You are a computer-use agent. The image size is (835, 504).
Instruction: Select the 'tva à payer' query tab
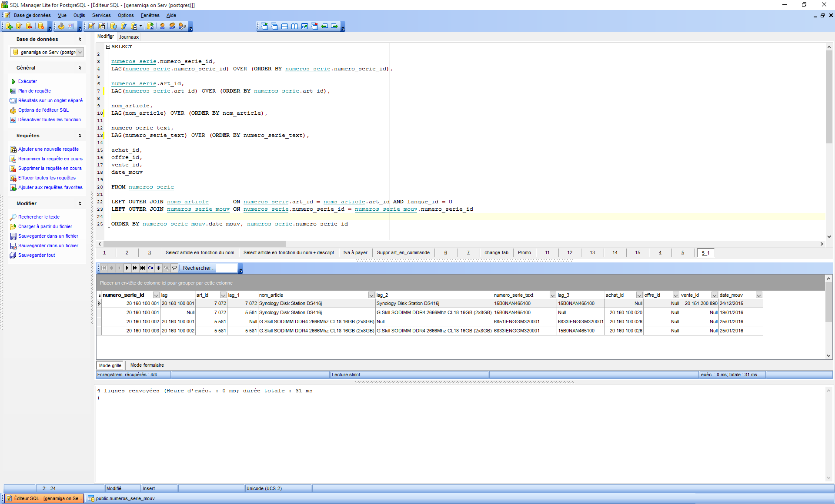pyautogui.click(x=355, y=252)
